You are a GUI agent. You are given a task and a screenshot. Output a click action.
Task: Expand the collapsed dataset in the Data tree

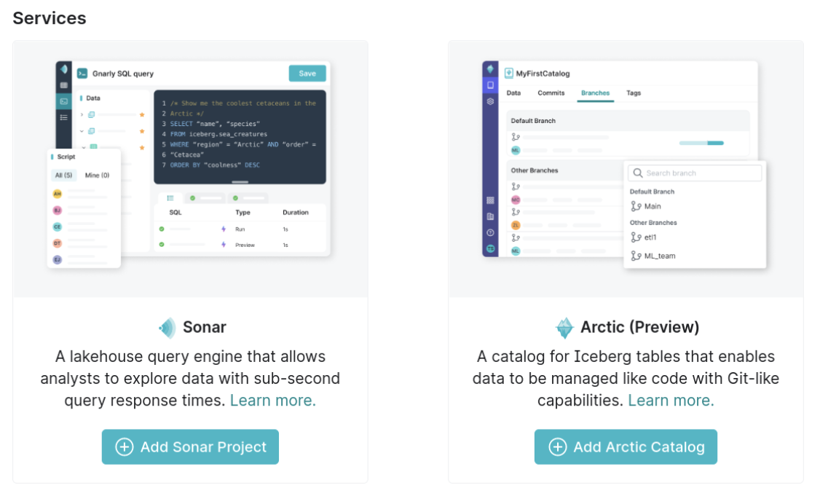[x=81, y=114]
